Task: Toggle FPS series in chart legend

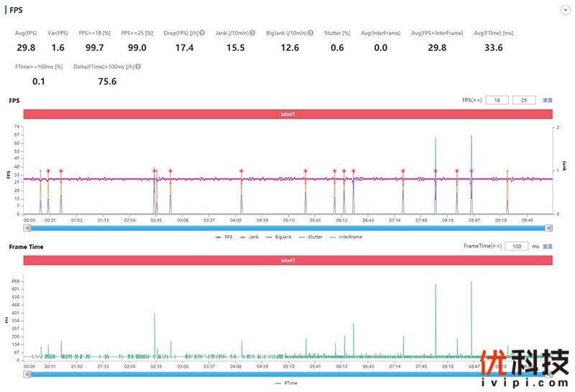Action: tap(224, 236)
